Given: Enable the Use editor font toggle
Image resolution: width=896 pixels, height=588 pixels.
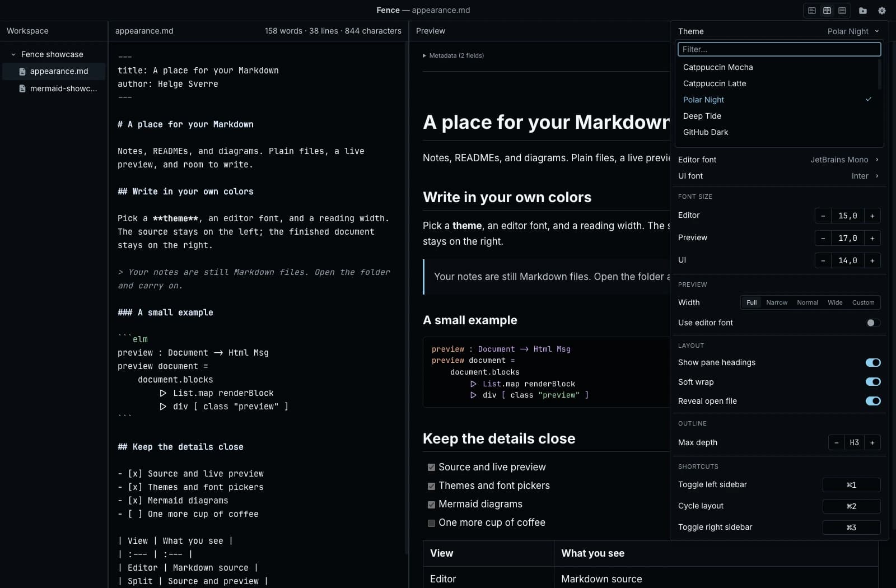Looking at the screenshot, I should point(872,323).
